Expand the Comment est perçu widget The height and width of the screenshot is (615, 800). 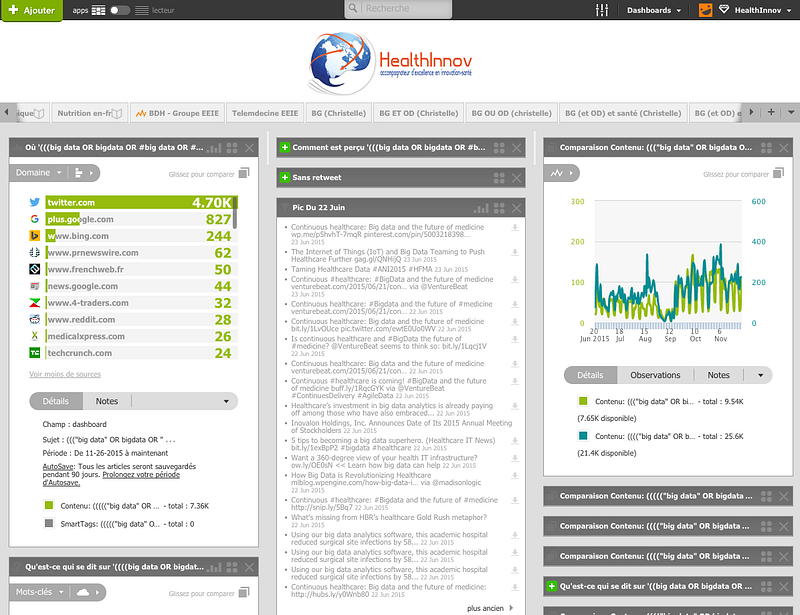point(285,147)
